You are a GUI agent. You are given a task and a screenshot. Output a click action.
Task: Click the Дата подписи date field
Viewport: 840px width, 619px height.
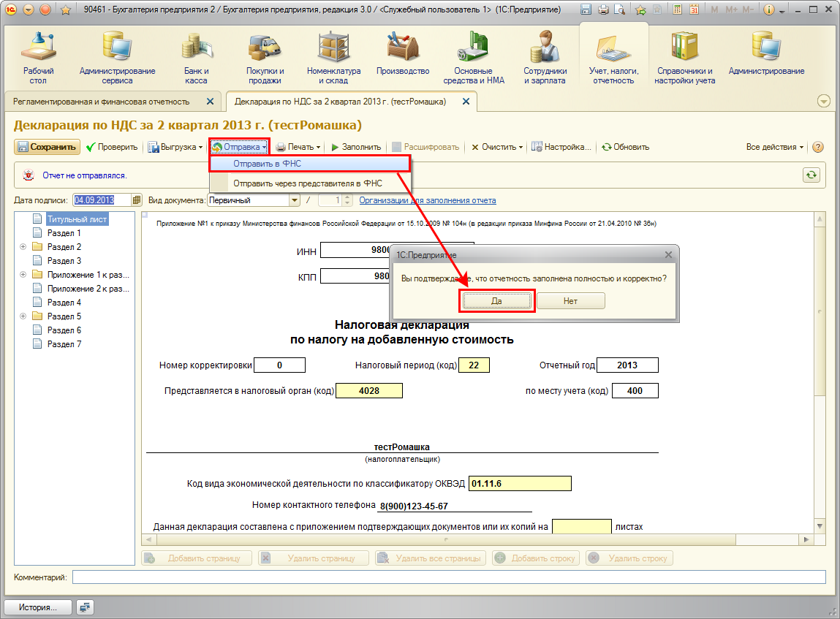click(x=102, y=200)
